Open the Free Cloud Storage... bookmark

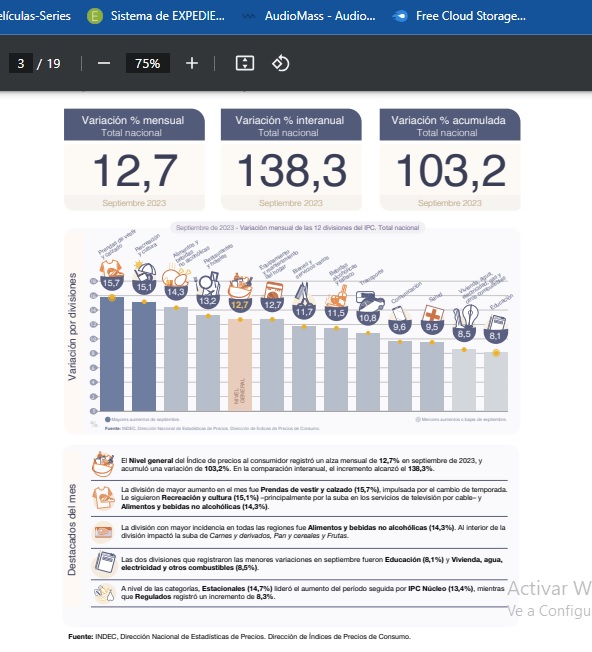[x=471, y=16]
